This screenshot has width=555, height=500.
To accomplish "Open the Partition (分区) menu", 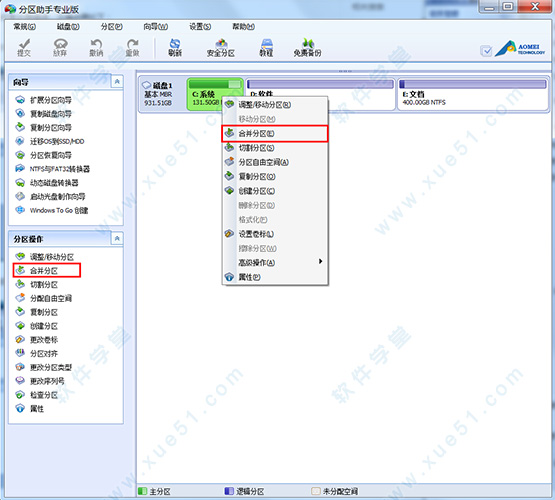I will [x=111, y=27].
